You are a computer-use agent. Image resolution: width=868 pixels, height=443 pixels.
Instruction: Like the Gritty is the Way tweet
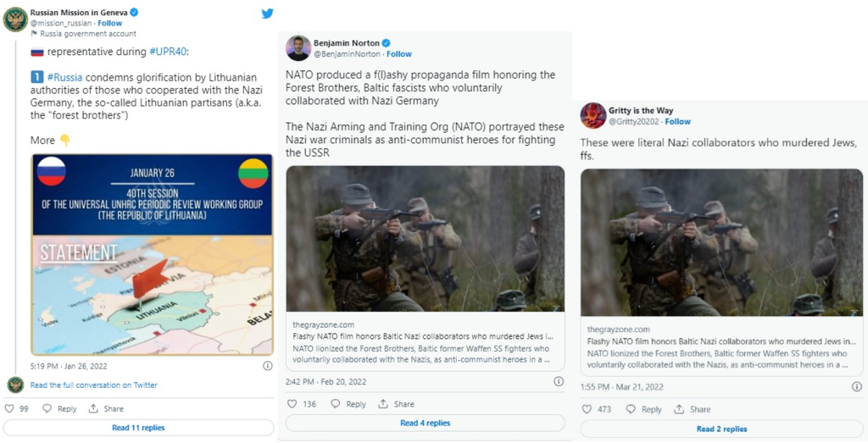click(x=587, y=409)
